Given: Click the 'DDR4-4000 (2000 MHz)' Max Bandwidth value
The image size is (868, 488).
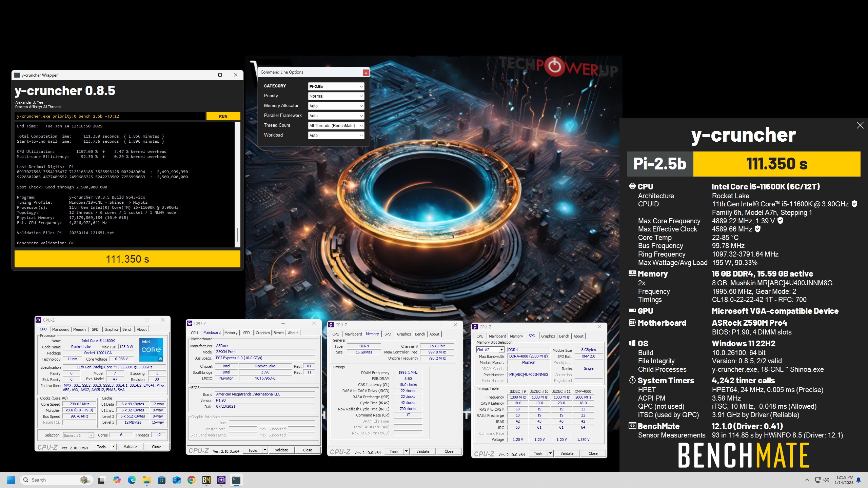Looking at the screenshot, I should pyautogui.click(x=528, y=357).
